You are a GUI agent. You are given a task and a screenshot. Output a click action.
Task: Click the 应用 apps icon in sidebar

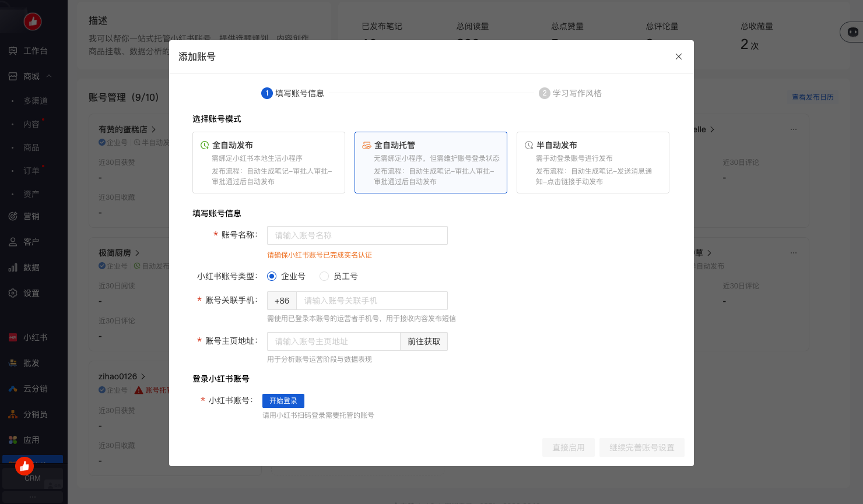13,440
